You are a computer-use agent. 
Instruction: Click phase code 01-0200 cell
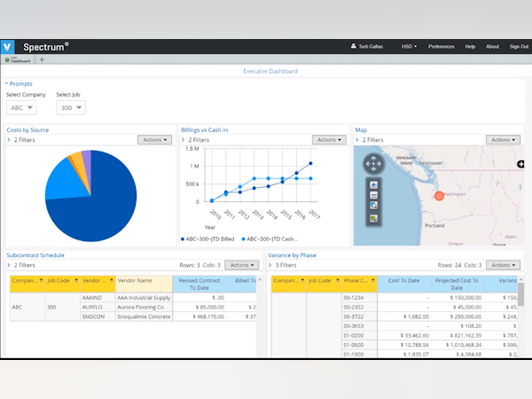click(x=359, y=335)
